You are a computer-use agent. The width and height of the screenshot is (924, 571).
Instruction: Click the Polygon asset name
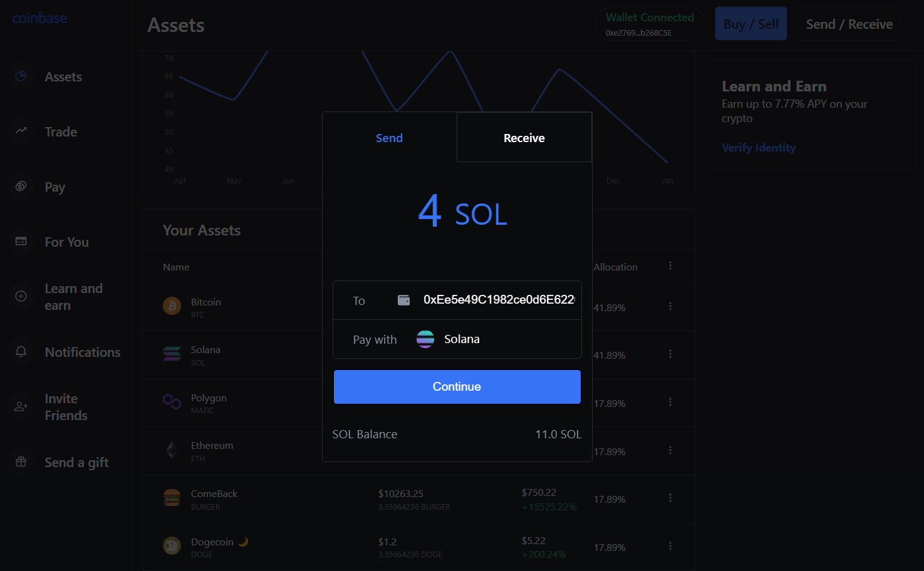tap(209, 398)
